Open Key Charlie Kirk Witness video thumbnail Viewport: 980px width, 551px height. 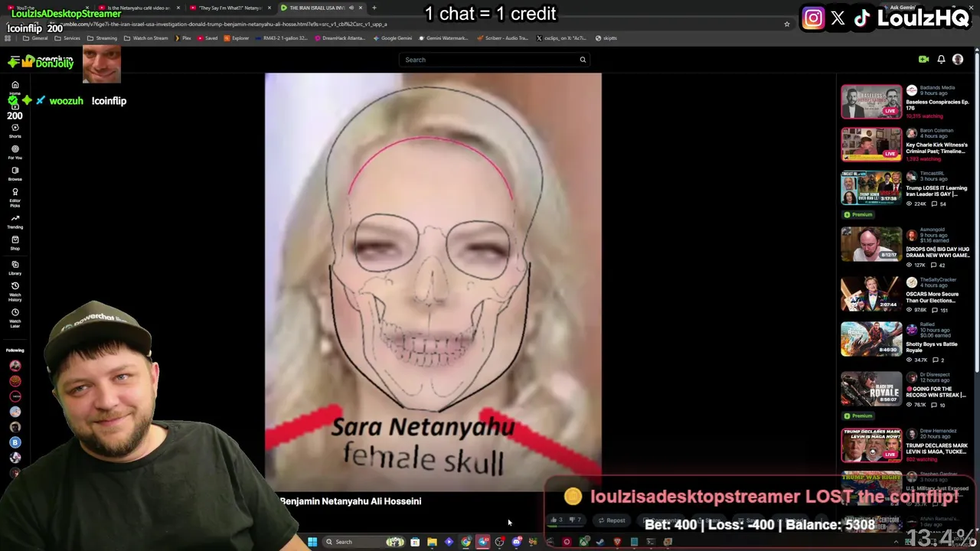(871, 145)
